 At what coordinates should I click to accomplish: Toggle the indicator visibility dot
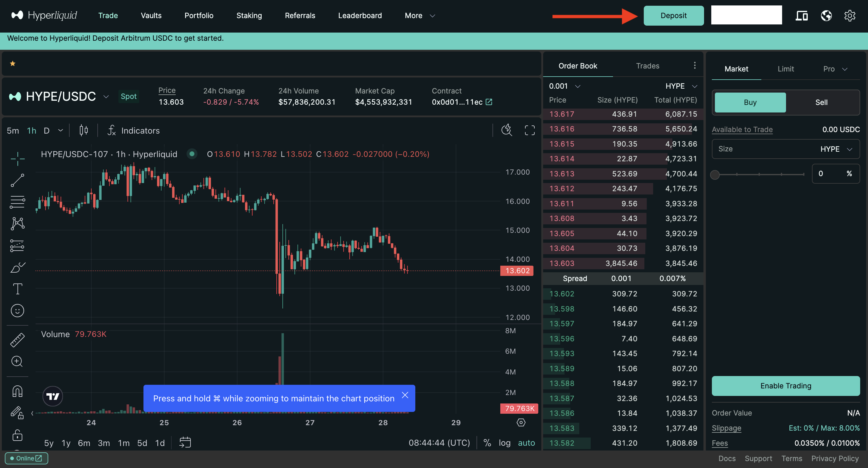[192, 154]
